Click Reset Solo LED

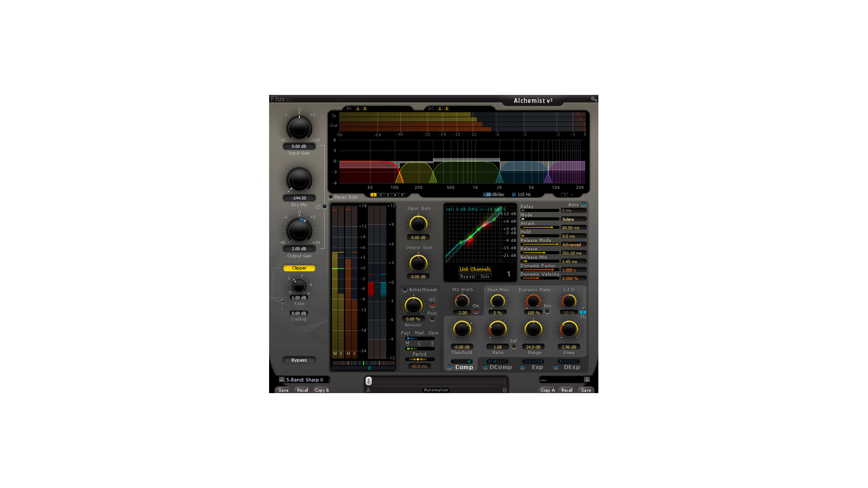point(331,197)
